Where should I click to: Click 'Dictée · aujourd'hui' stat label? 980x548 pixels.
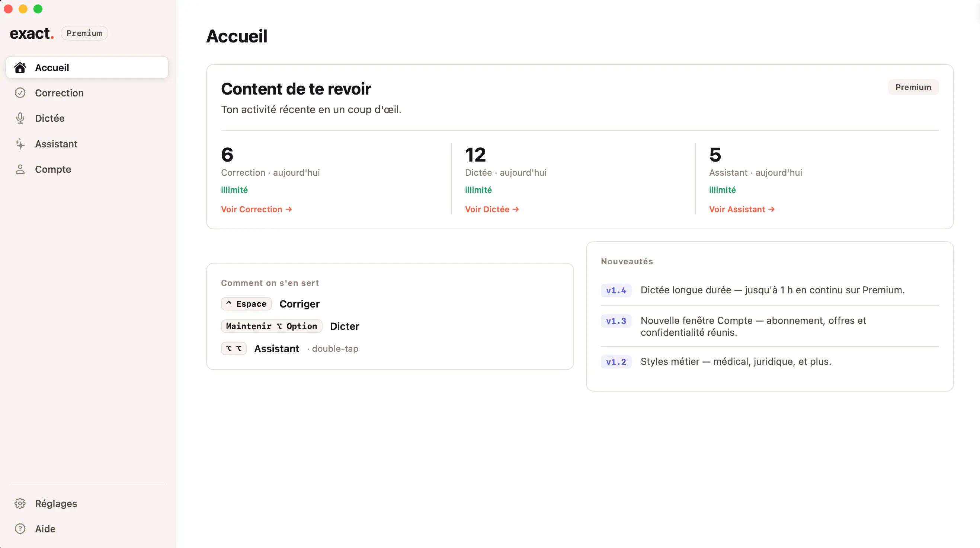[x=506, y=173]
